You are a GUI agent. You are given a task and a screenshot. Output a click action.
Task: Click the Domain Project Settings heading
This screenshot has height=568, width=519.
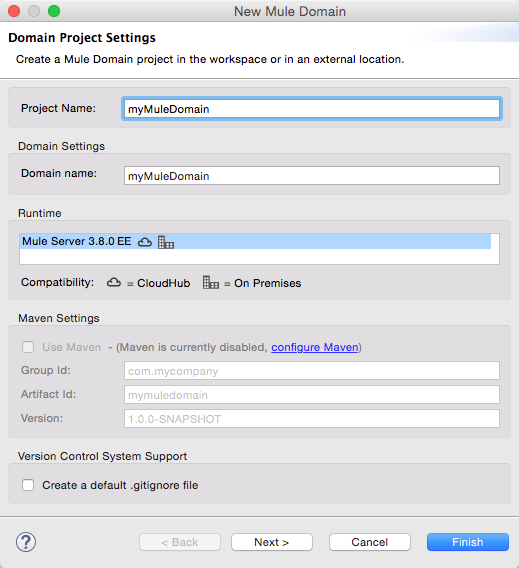(82, 38)
